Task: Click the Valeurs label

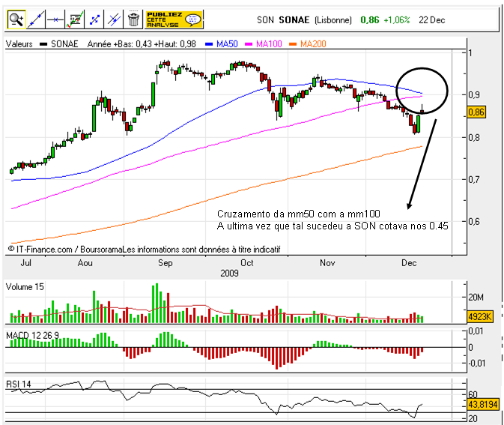Action: coord(19,44)
